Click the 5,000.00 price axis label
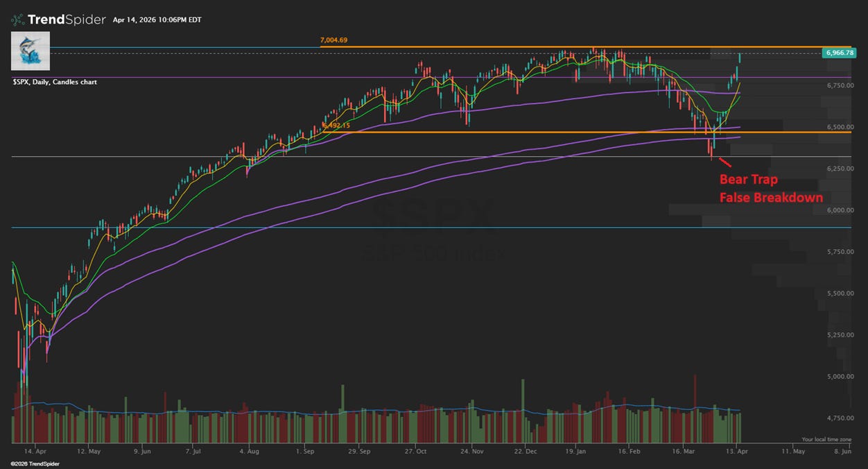 coord(840,377)
